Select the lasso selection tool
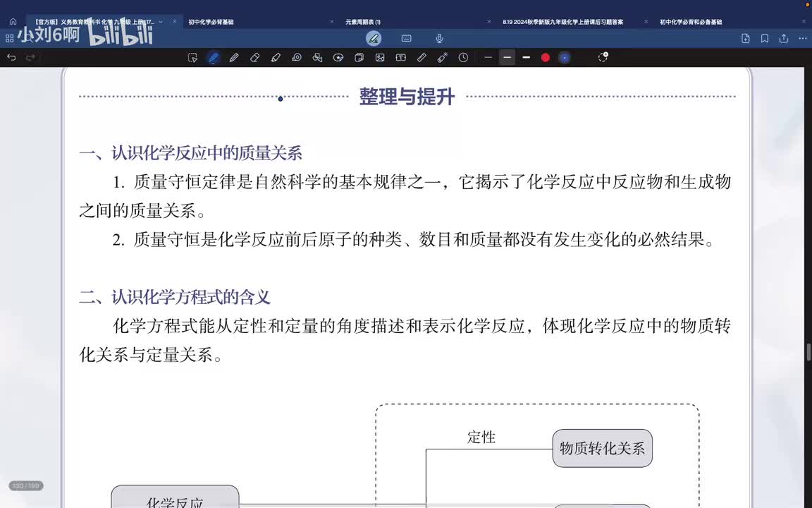 (x=192, y=58)
